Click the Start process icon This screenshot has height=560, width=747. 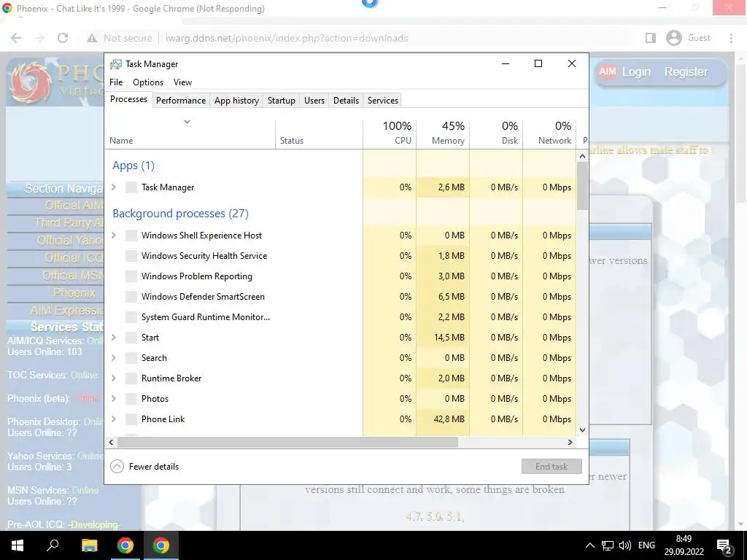[131, 338]
